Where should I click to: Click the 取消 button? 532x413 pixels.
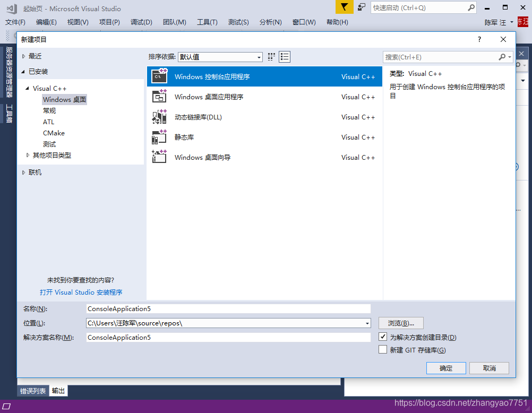tap(489, 368)
